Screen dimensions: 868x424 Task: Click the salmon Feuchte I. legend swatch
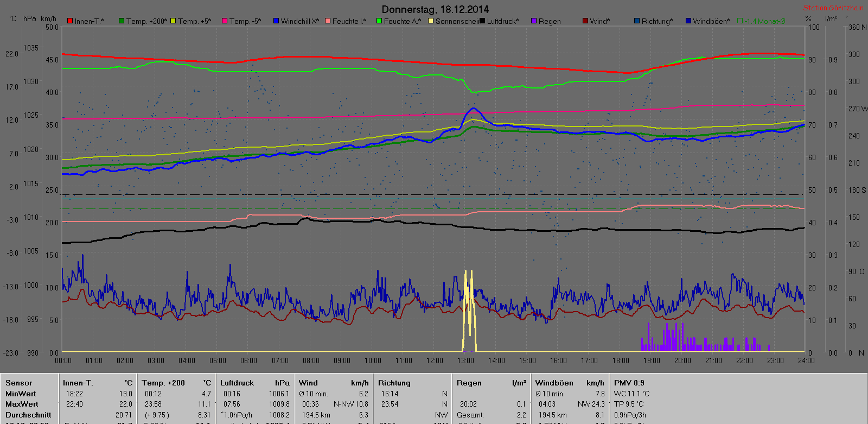coord(328,21)
